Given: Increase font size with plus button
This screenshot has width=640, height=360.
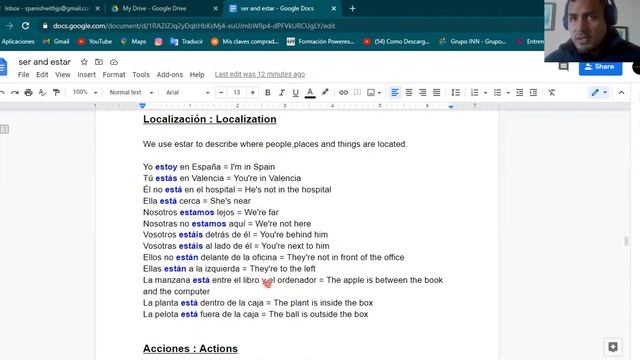Looking at the screenshot, I should 253,93.
